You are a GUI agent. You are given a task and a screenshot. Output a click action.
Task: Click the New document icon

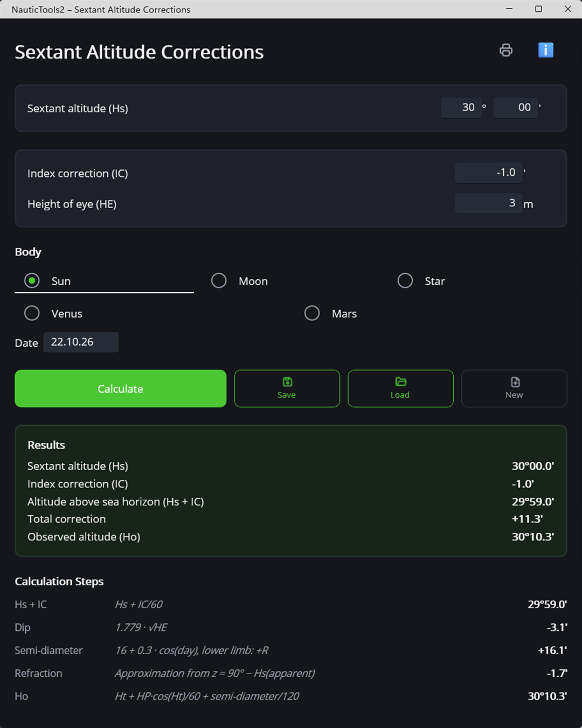515,382
